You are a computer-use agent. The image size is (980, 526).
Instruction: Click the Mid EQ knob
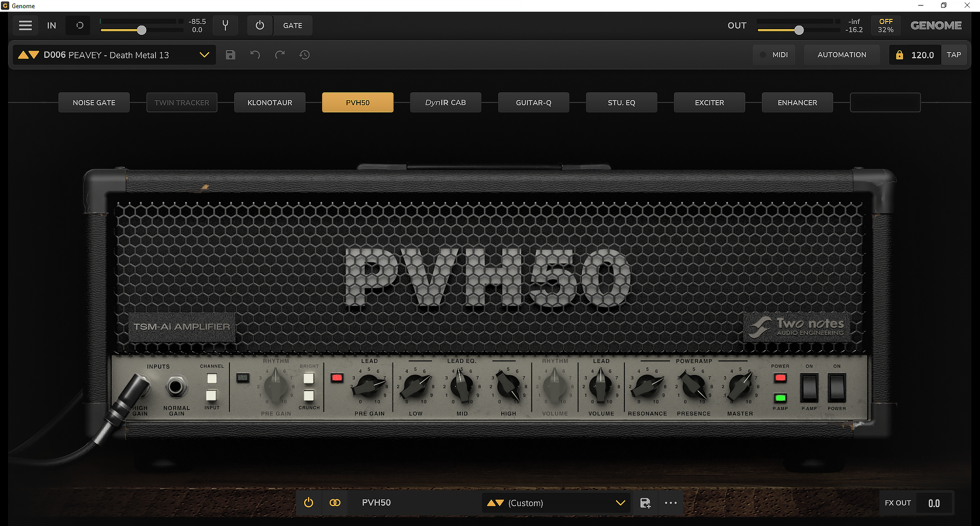pos(462,387)
